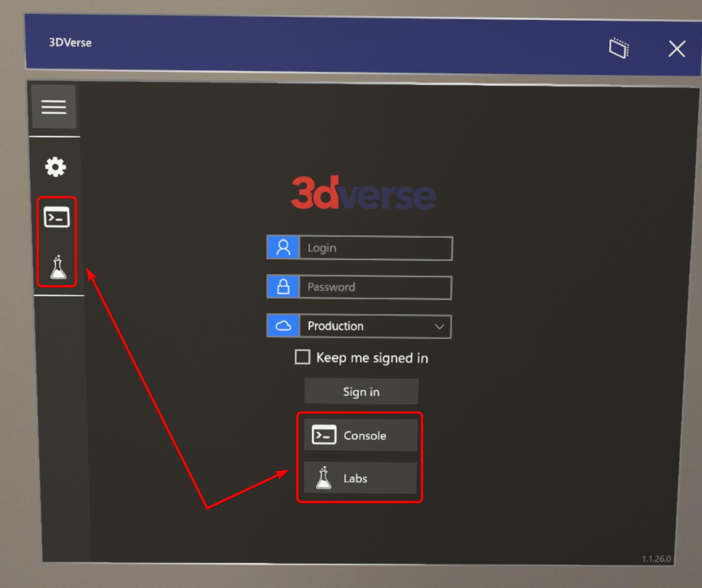
Task: Click the version number 1.1.26.0
Action: point(656,559)
